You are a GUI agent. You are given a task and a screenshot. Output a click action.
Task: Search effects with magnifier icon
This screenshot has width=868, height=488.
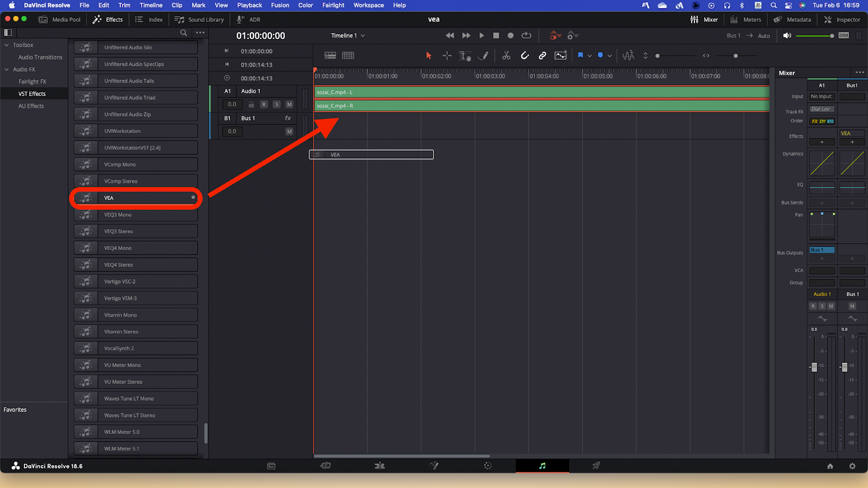(x=184, y=33)
